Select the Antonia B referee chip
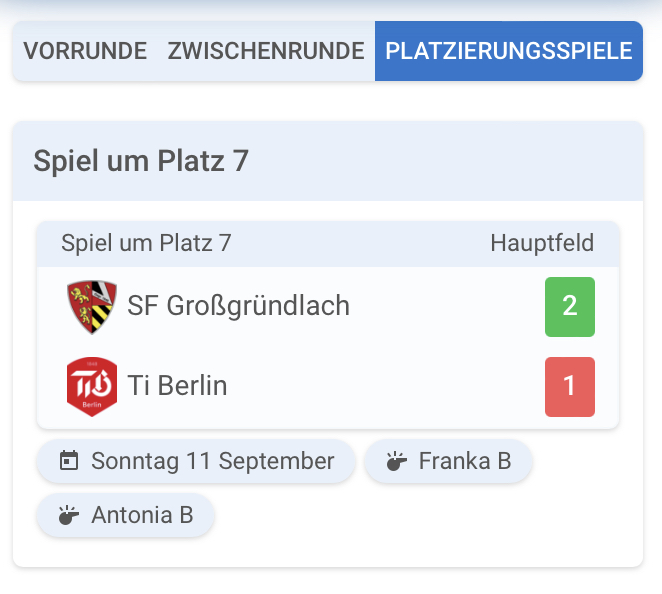662x594 pixels. coord(126,515)
